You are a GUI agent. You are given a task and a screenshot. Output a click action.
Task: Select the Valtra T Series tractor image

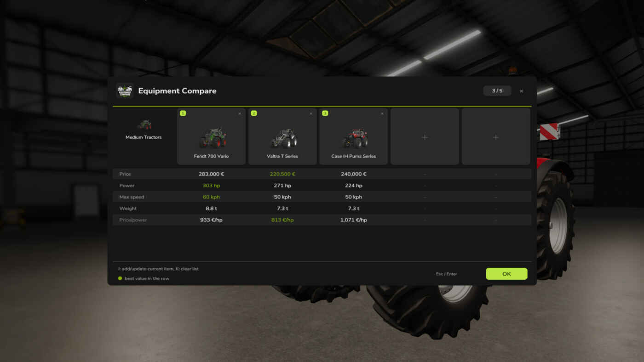(x=283, y=138)
